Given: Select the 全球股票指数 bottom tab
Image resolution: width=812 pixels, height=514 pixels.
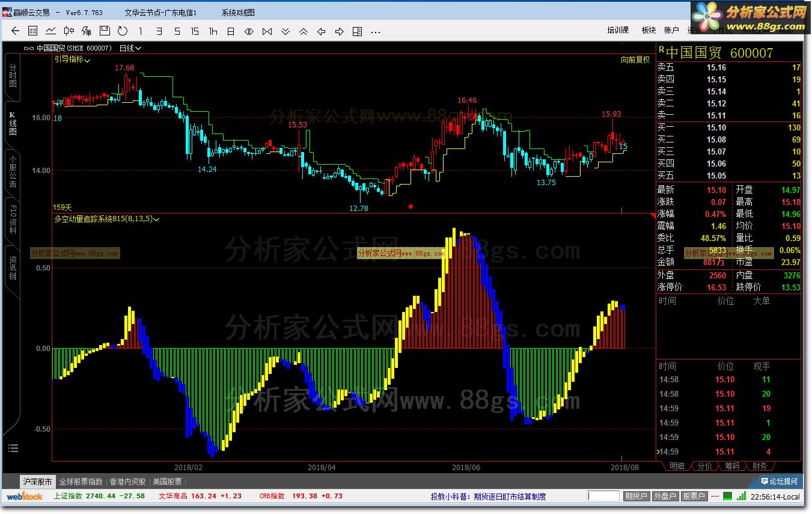Looking at the screenshot, I should [x=81, y=482].
